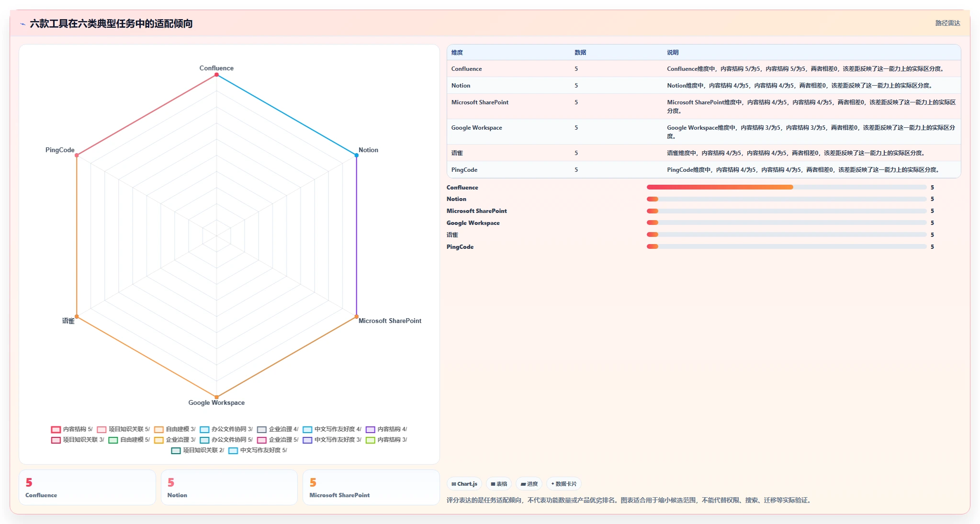Open the Notion summary card
The height and width of the screenshot is (524, 980).
[x=229, y=487]
